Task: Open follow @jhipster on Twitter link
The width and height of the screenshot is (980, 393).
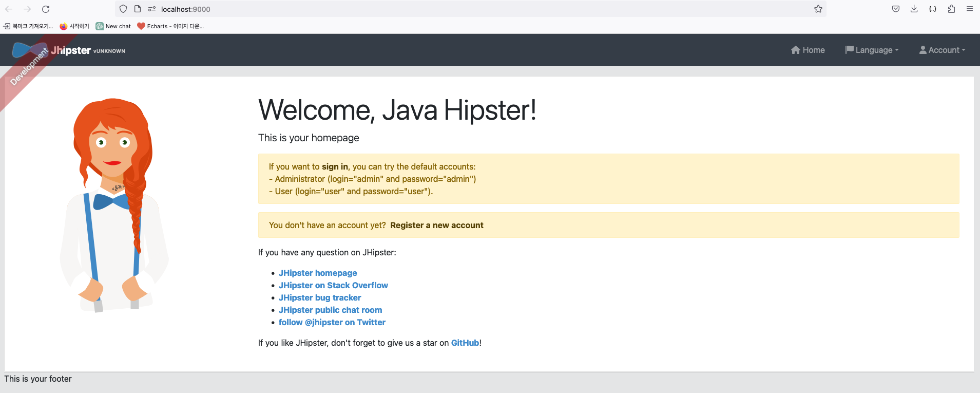Action: (x=332, y=322)
